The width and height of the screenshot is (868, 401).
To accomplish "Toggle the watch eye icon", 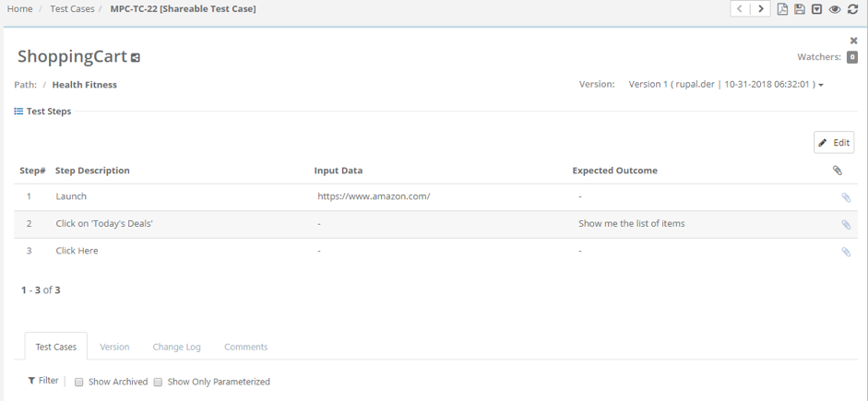I will [x=835, y=9].
